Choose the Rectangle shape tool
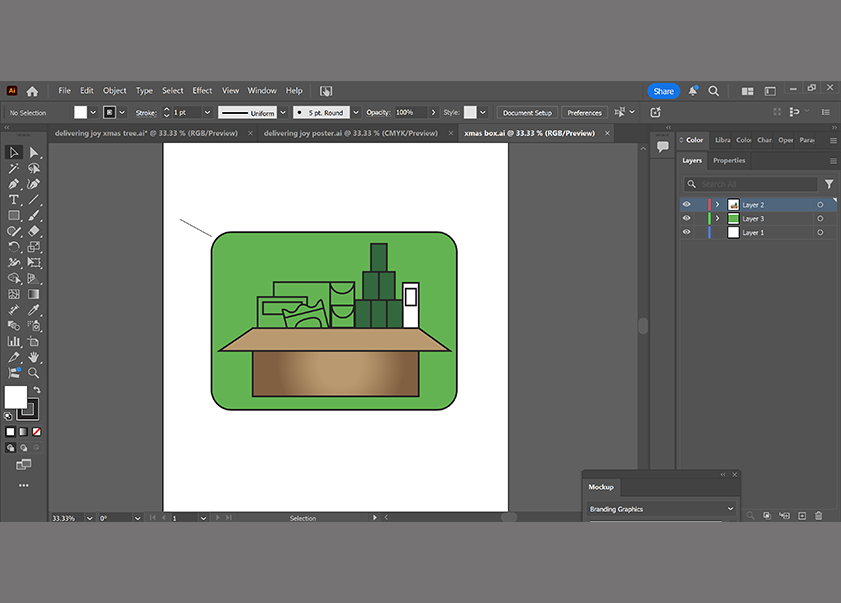This screenshot has width=841, height=603. (14, 216)
